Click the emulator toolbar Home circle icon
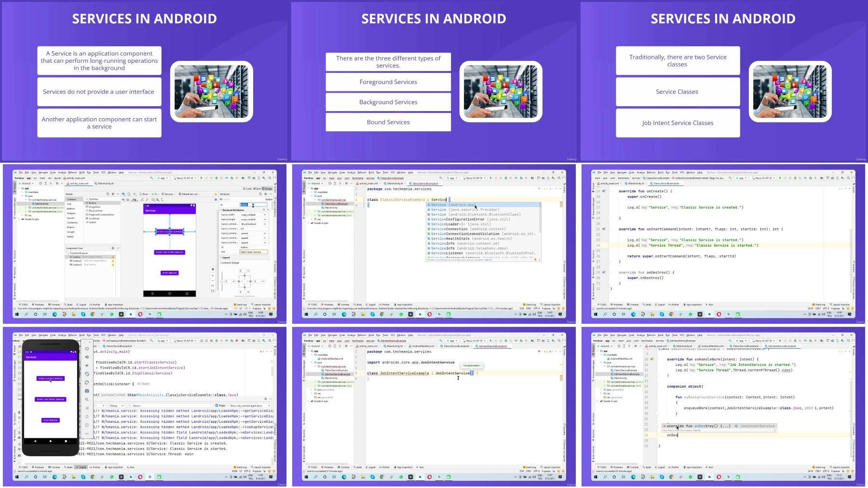Screen dimensions: 868x488 tap(87, 416)
